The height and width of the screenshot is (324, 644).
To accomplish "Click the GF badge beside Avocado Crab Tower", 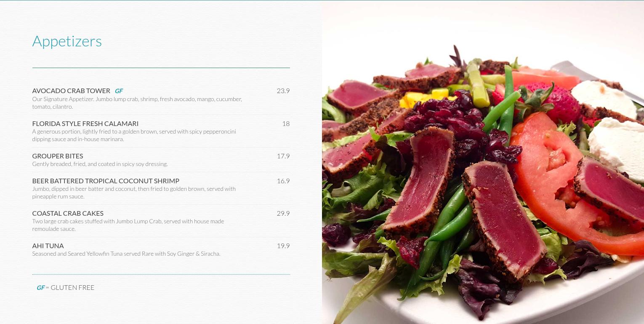I will (x=119, y=91).
